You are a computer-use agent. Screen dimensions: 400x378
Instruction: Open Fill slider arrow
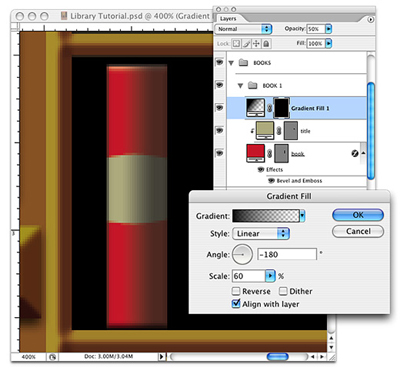[329, 43]
